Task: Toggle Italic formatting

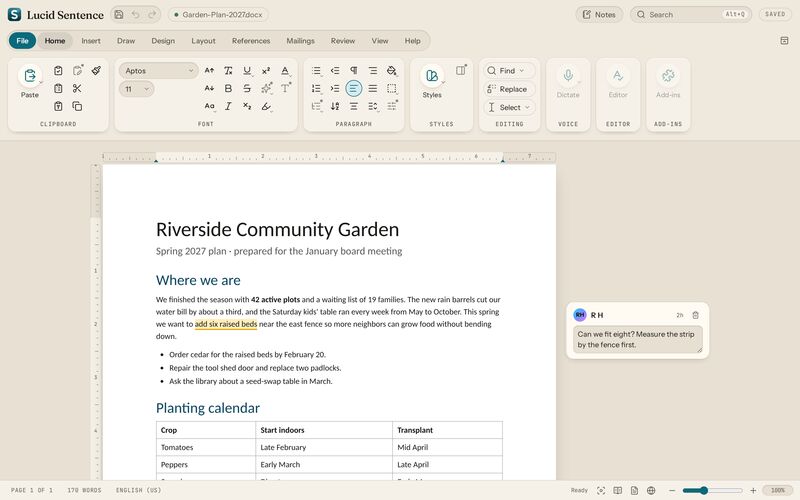Action: (x=228, y=106)
